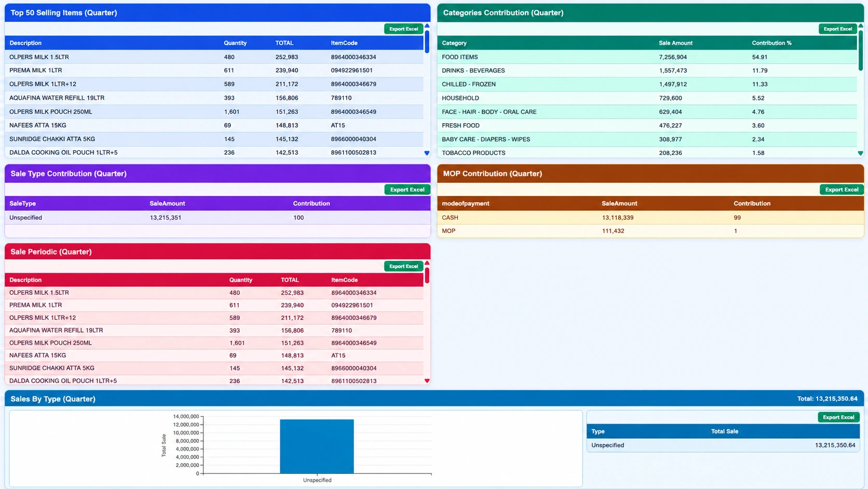This screenshot has height=489, width=868.
Task: Select PREMA MILK 1LTR in Top 50 Selling Items
Action: 214,70
